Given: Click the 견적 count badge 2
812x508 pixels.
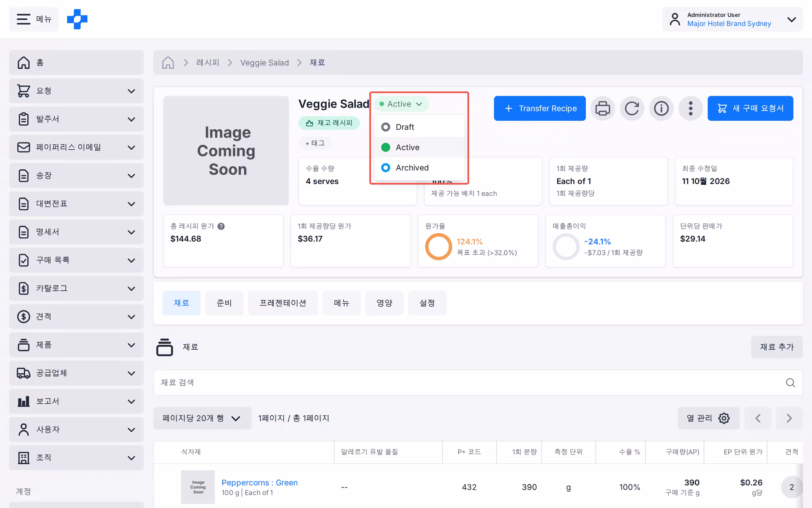Looking at the screenshot, I should point(791,487).
